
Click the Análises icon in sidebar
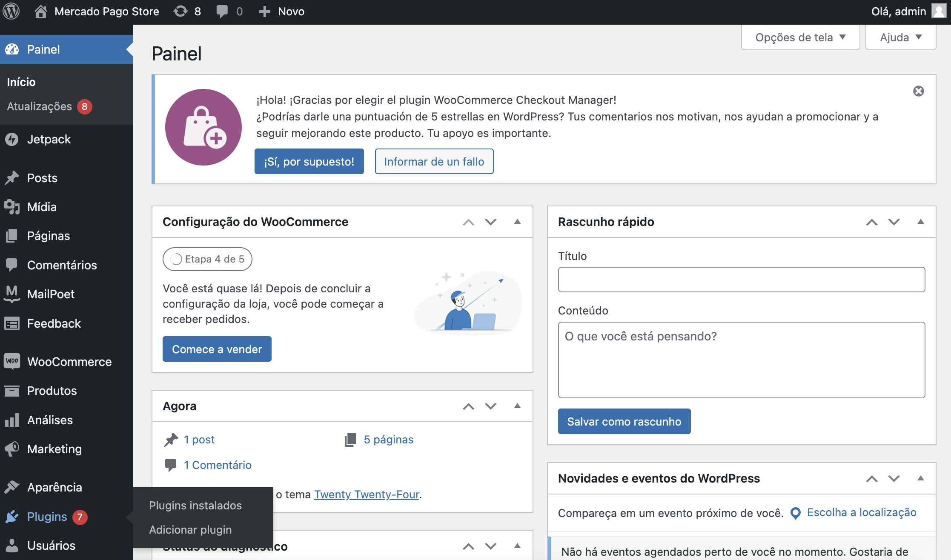pyautogui.click(x=12, y=420)
